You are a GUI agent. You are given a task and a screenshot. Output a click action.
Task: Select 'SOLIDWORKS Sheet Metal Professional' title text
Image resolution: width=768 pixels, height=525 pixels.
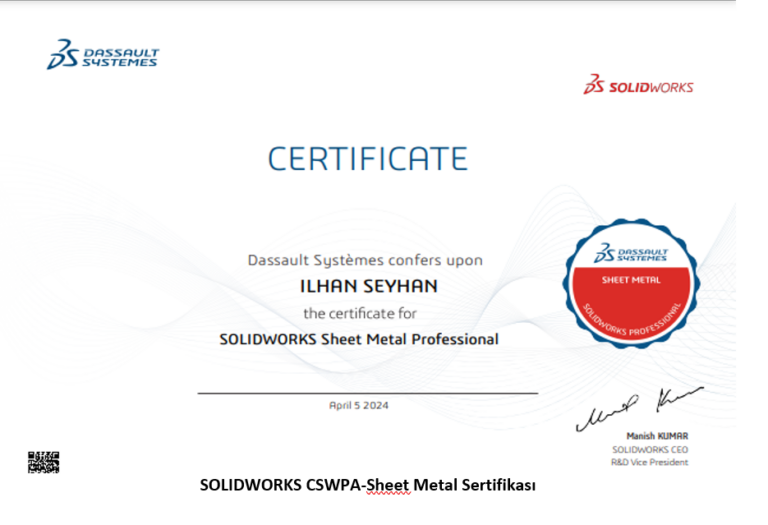click(358, 339)
